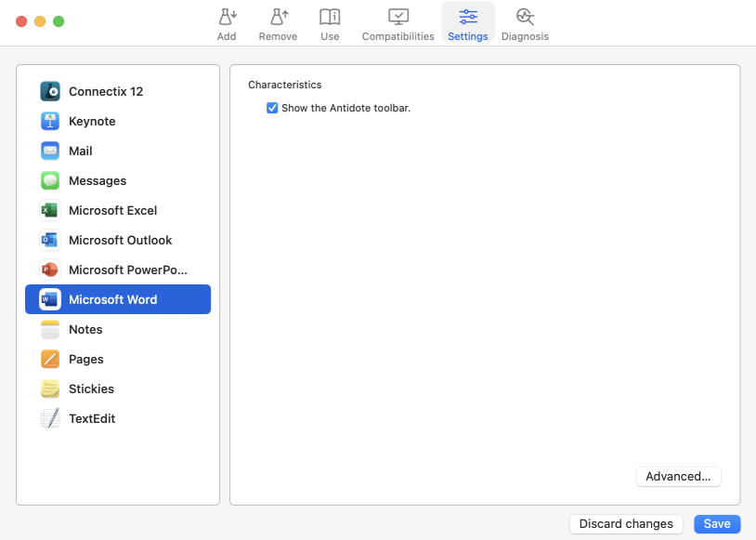Uncheck Show the Antidote toolbar
Viewport: 756px width, 540px height.
(x=272, y=108)
